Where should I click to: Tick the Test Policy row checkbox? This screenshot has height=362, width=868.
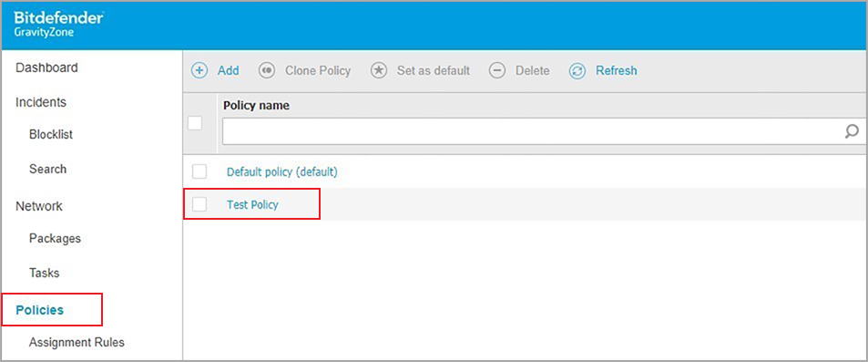coord(199,204)
